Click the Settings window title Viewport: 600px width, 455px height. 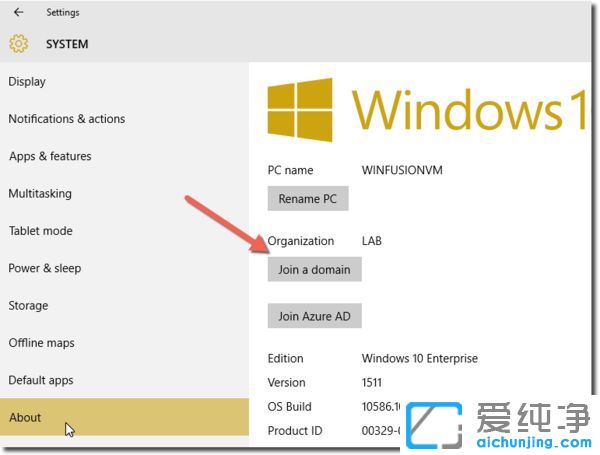tap(63, 13)
